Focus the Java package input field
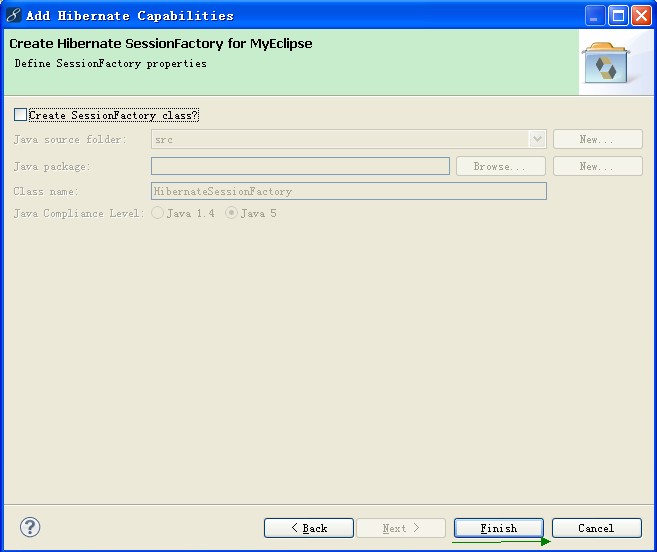Image resolution: width=657 pixels, height=552 pixels. click(x=300, y=166)
